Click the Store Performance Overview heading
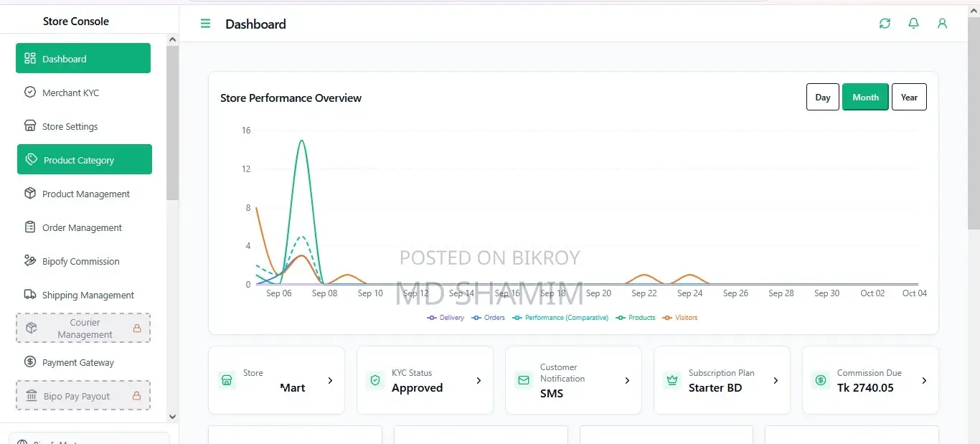Image resolution: width=980 pixels, height=444 pixels. [x=291, y=98]
